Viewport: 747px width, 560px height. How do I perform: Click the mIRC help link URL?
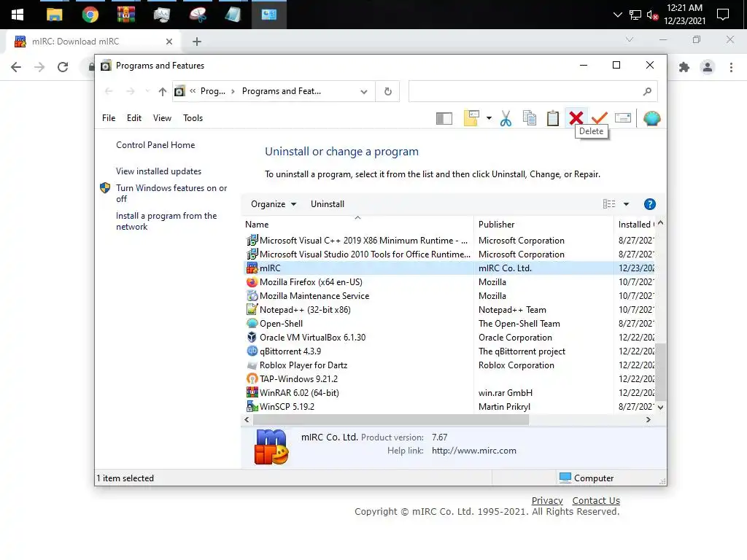point(474,451)
